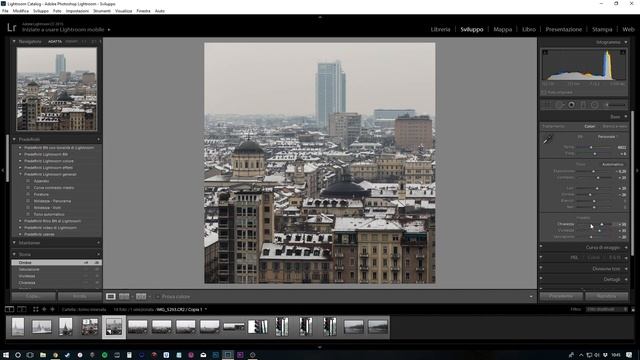Toggle highlight clipping indicator on histogram
Viewport: 640px width, 360px height.
622,52
